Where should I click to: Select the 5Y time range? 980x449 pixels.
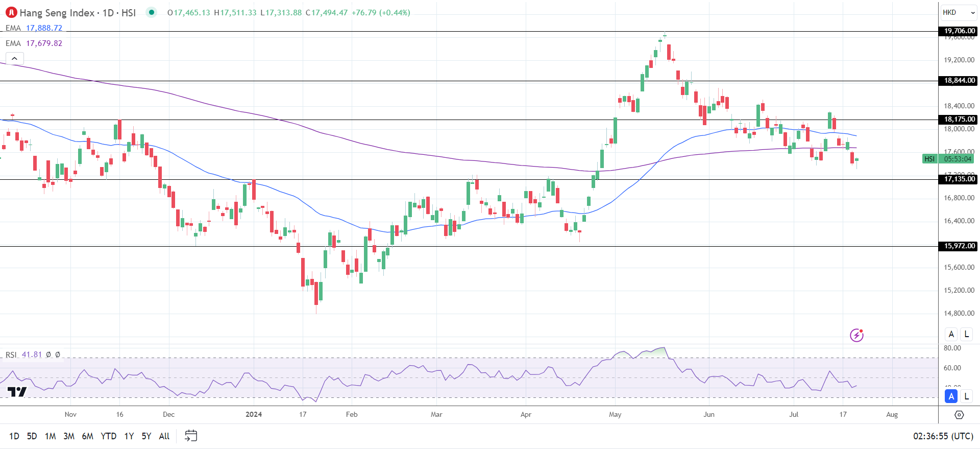point(146,436)
